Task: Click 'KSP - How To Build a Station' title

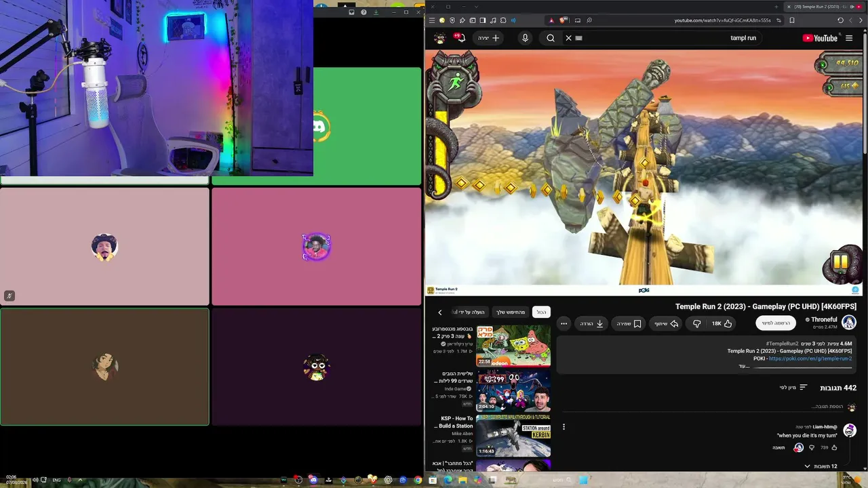Action: tap(456, 422)
